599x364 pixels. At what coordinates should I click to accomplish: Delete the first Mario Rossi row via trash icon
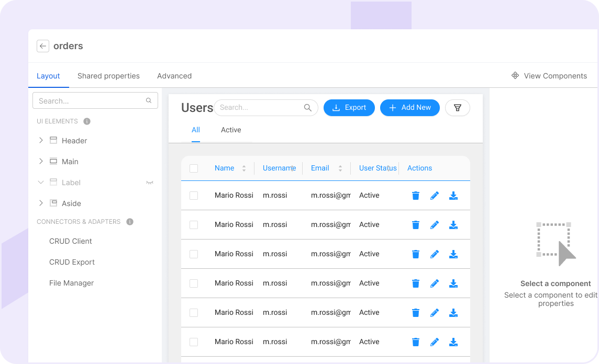(415, 195)
